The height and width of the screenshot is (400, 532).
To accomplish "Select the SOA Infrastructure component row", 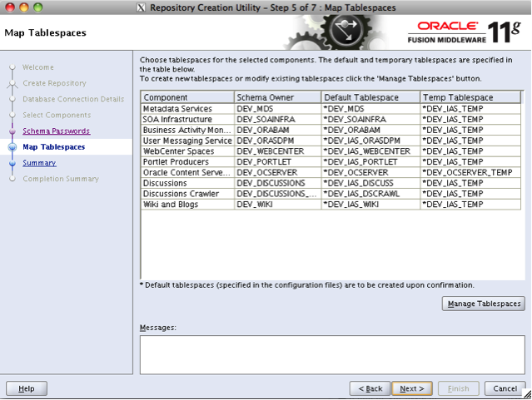I will tap(186, 120).
